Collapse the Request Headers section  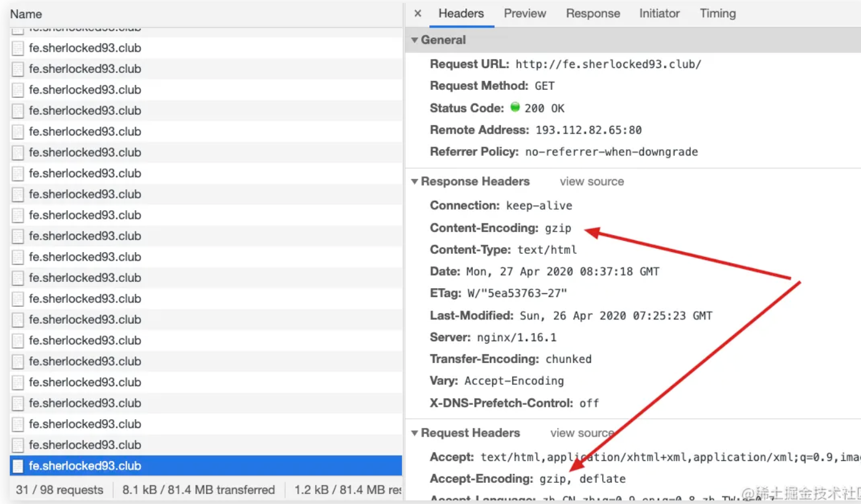pos(414,433)
